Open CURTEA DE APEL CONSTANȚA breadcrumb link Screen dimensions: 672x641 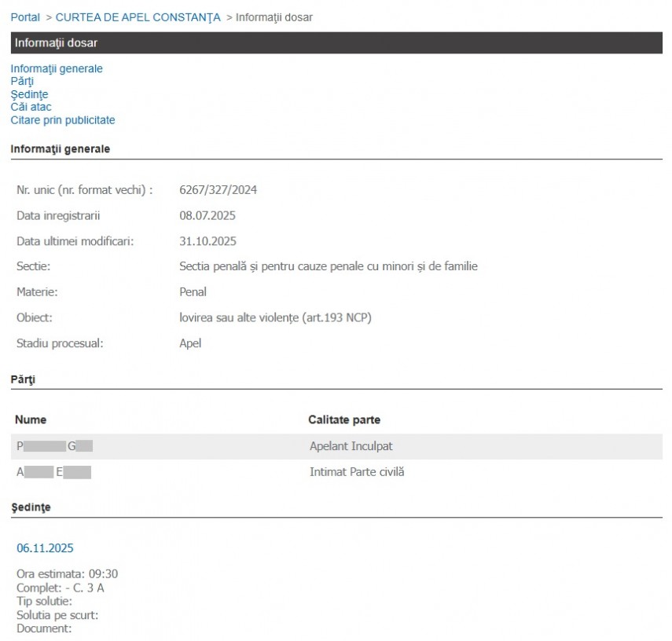(x=138, y=17)
